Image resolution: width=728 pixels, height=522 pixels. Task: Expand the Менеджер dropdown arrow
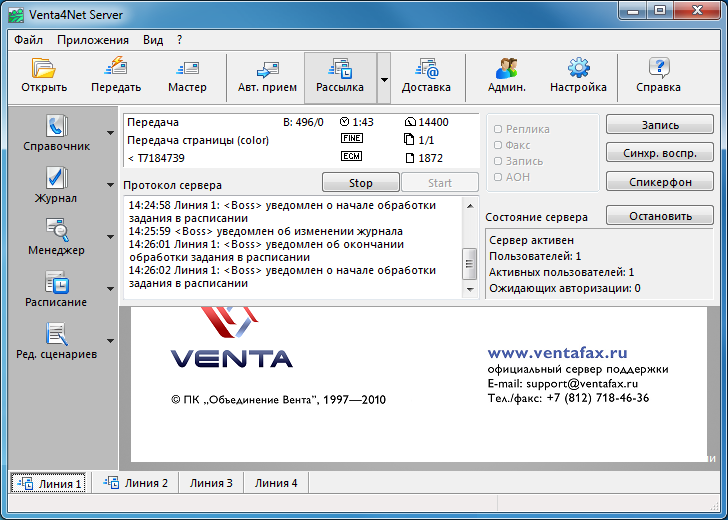(x=110, y=237)
